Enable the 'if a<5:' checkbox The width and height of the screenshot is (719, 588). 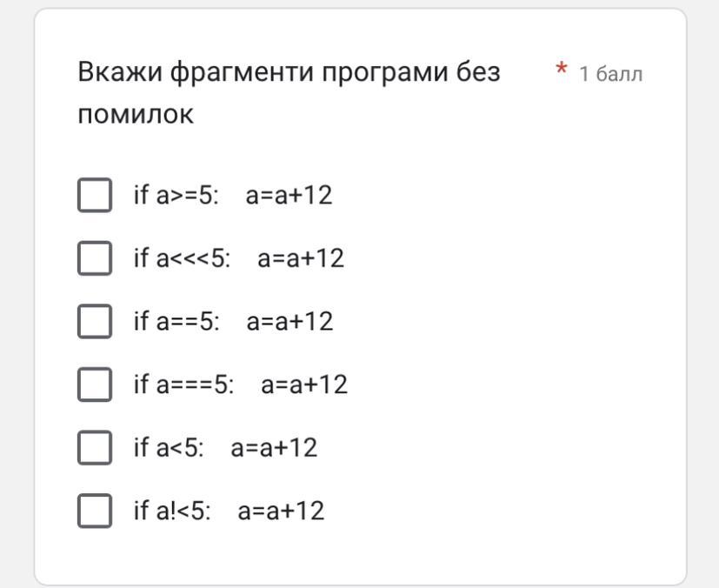[95, 448]
